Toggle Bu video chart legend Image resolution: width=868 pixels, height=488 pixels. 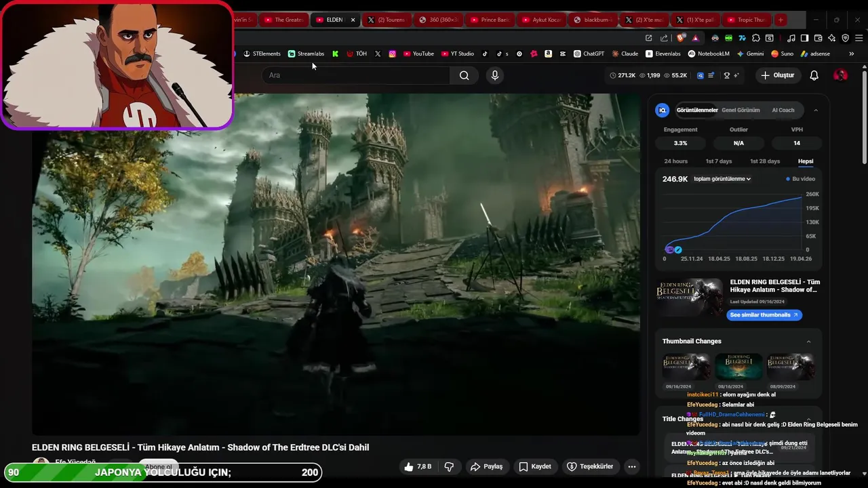click(801, 179)
